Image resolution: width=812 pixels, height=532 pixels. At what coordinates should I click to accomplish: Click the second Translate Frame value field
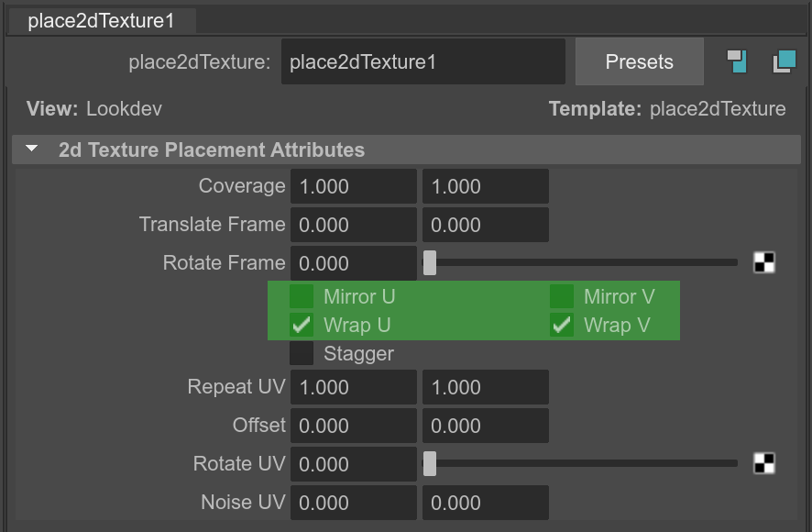[x=486, y=225]
